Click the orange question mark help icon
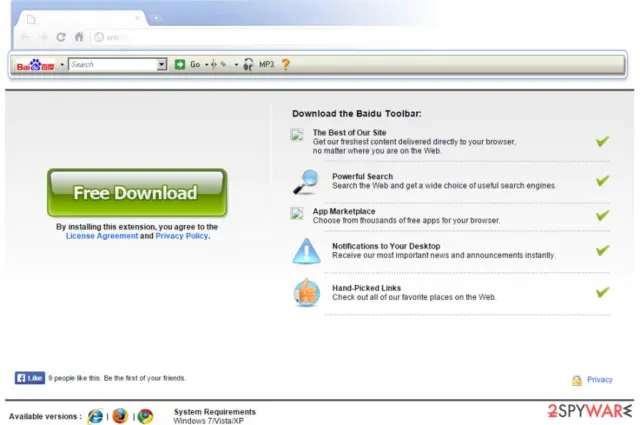This screenshot has width=640, height=425. point(285,65)
